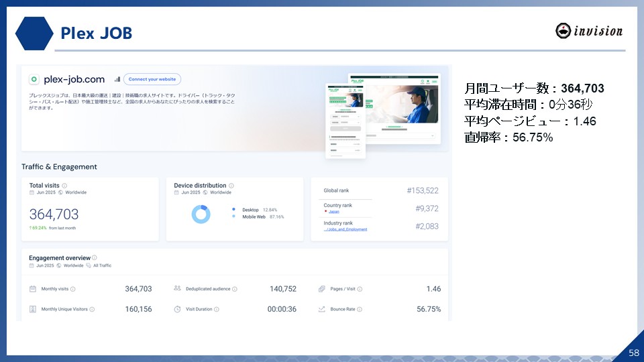The width and height of the screenshot is (644, 362).
Task: Click the 直帰率 summary line
Action: 508,137
